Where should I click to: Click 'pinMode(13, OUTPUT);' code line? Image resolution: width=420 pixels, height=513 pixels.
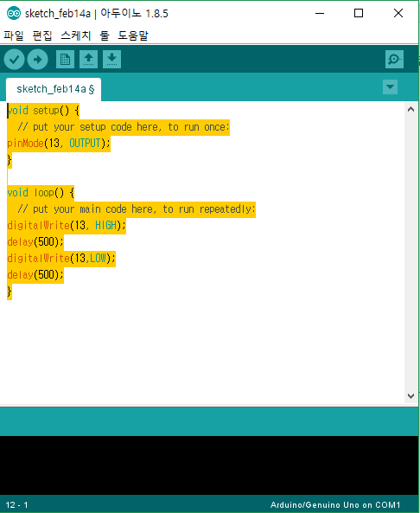(x=59, y=144)
